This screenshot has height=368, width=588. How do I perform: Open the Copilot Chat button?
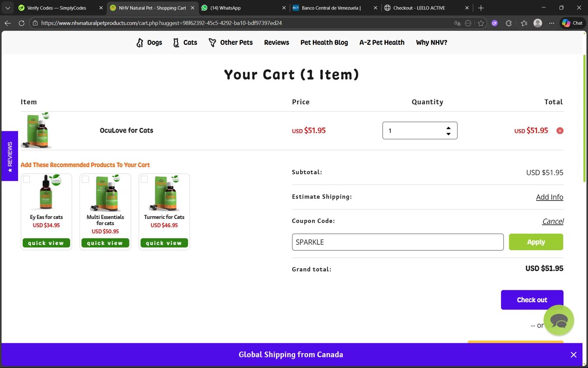(x=572, y=23)
